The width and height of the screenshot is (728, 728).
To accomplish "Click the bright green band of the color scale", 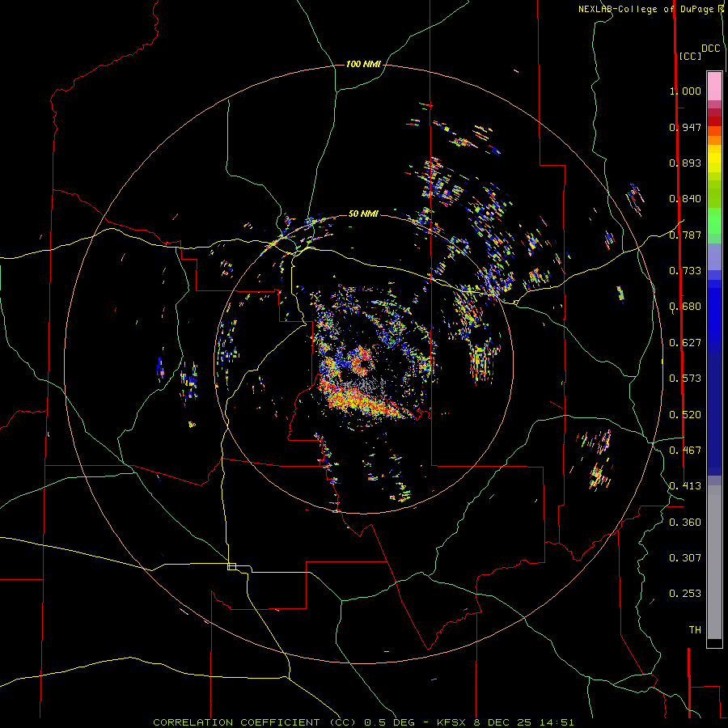I will point(714,221).
